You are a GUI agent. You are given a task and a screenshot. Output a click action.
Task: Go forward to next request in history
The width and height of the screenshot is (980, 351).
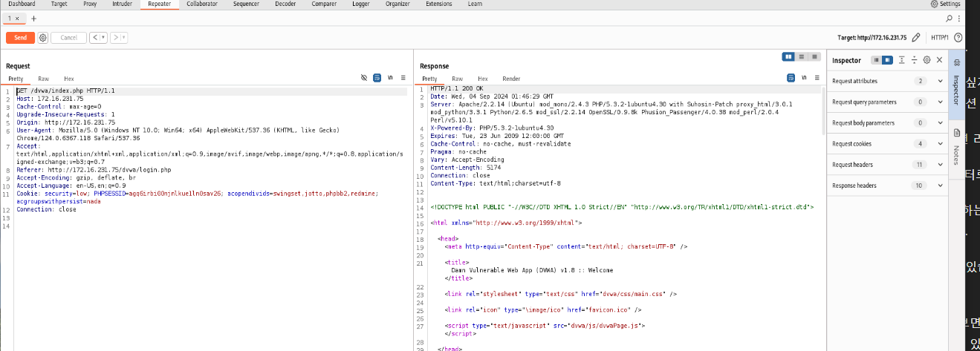point(115,38)
